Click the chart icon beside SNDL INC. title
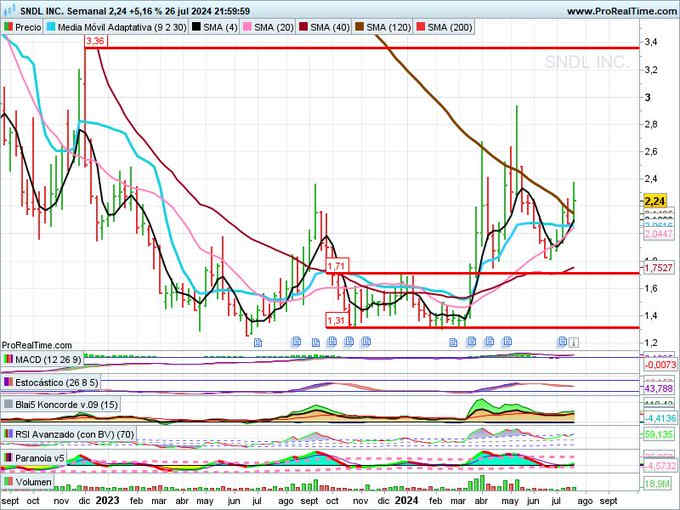 tap(9, 10)
